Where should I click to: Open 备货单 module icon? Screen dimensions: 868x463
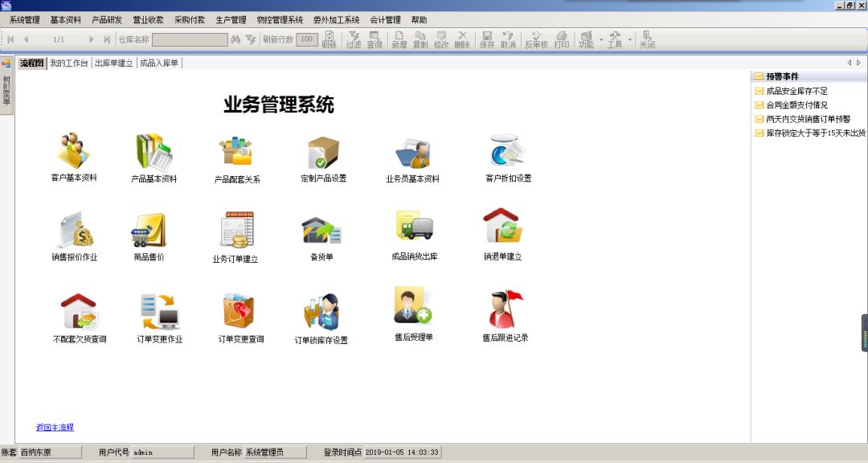tap(321, 231)
